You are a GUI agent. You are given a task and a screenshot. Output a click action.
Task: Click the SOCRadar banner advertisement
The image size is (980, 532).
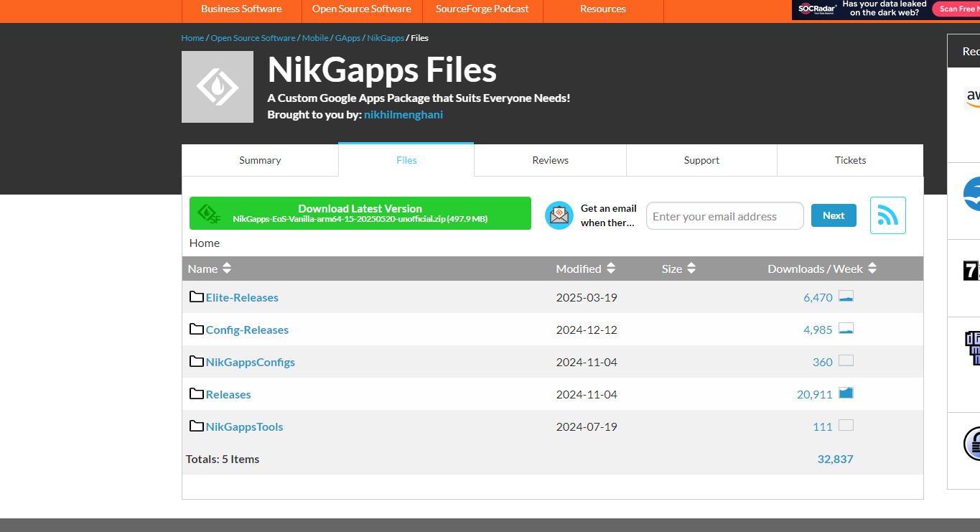pos(886,9)
